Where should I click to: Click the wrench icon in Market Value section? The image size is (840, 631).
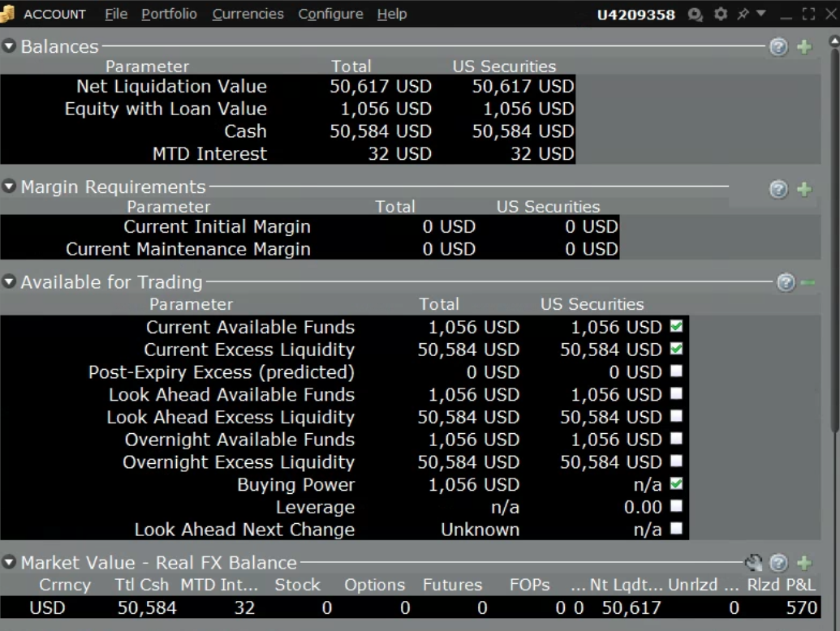(x=754, y=563)
